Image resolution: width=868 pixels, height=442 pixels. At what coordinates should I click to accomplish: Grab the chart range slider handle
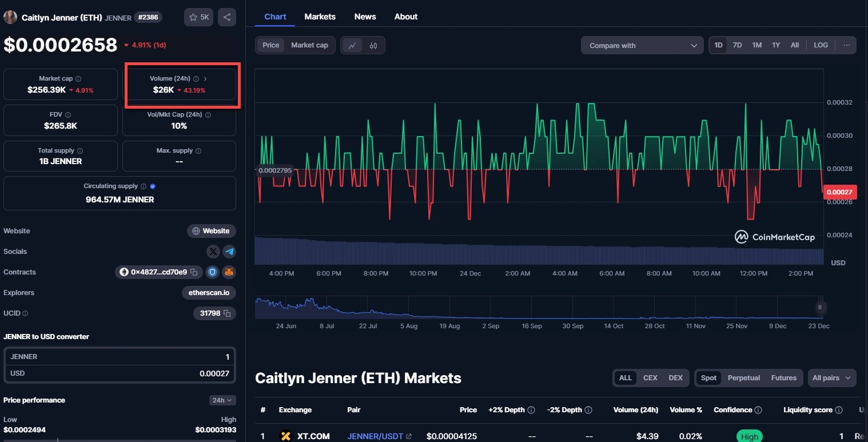click(x=820, y=307)
